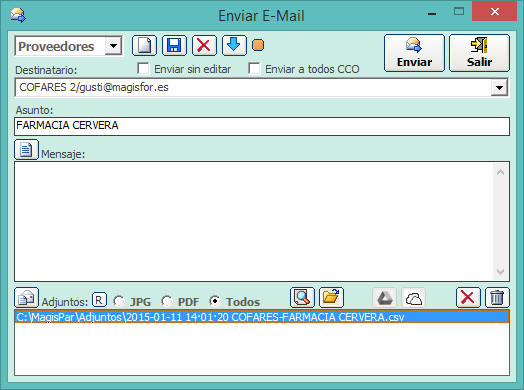524x390 pixels.
Task: Click the message scrollbar up arrow
Action: [x=500, y=172]
